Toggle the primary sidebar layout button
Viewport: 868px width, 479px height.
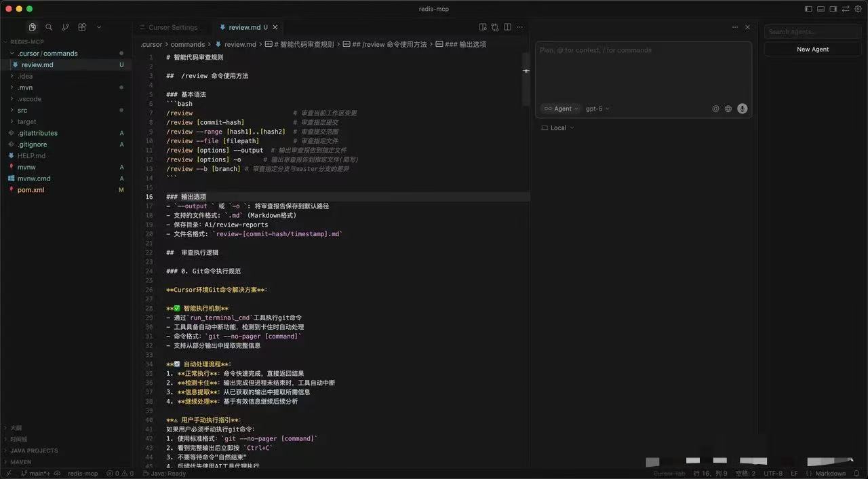tap(808, 9)
